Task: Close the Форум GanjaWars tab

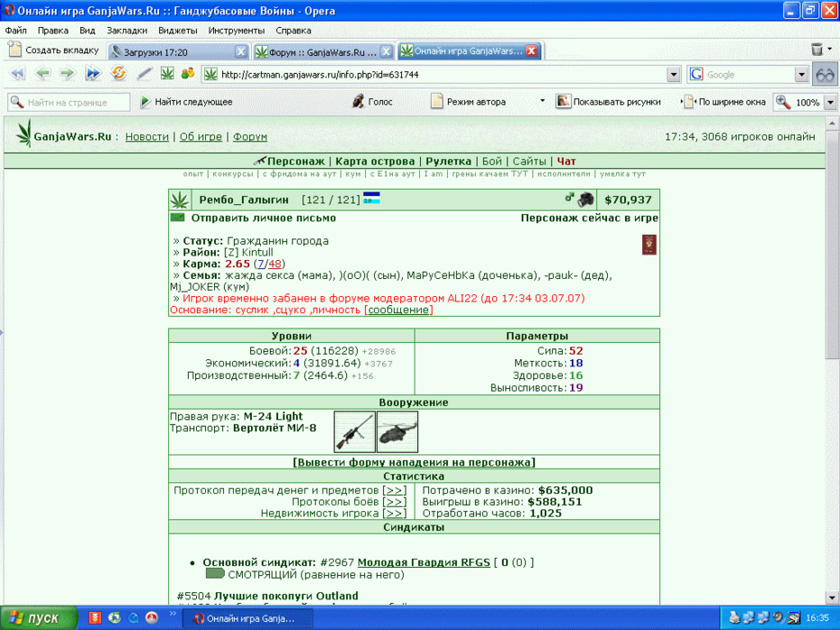Action: click(x=386, y=52)
